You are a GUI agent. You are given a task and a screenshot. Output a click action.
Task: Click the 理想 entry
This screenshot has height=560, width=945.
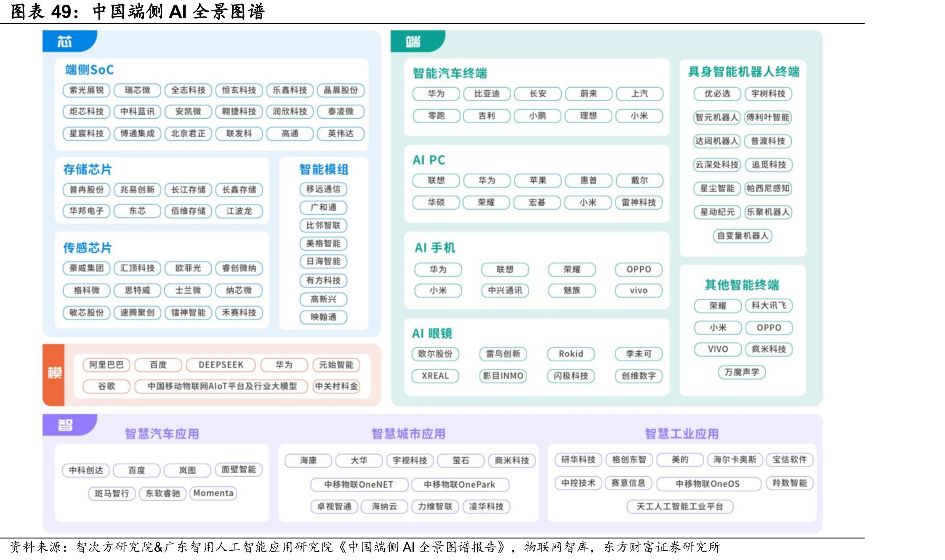588,116
